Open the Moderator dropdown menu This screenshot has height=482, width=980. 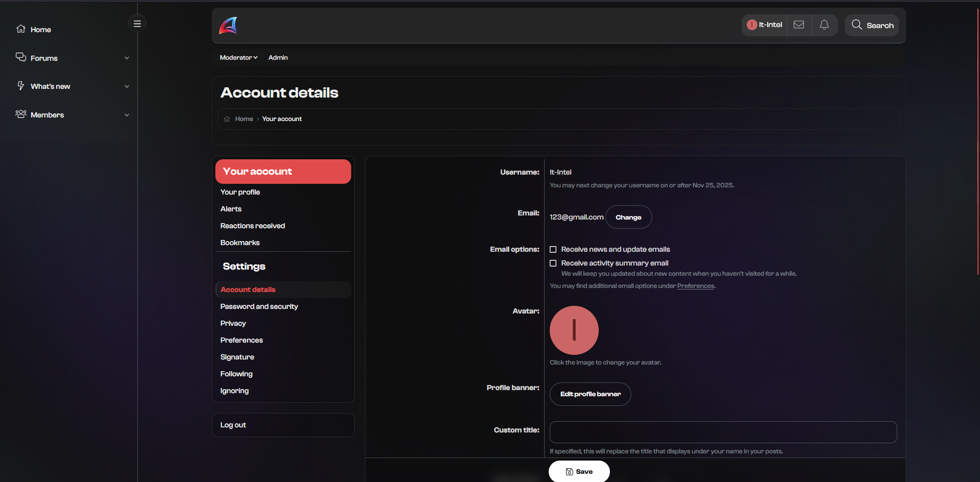[x=238, y=58]
